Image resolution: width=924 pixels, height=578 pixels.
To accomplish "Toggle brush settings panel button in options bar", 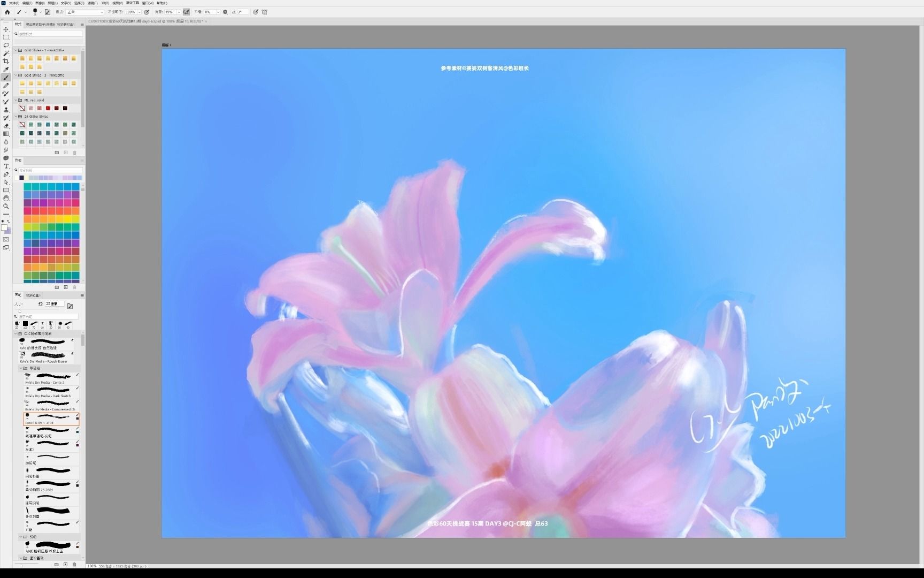I will point(48,12).
